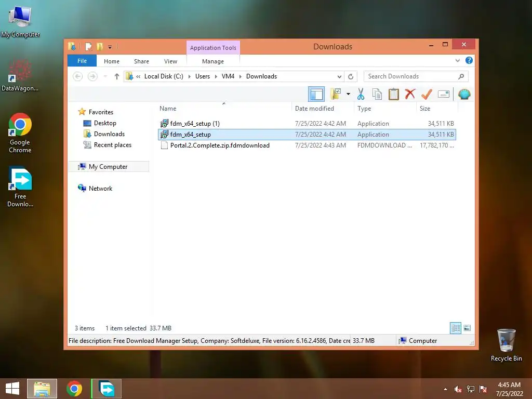Copy the selected file using the copy icon
532x399 pixels.
[377, 94]
